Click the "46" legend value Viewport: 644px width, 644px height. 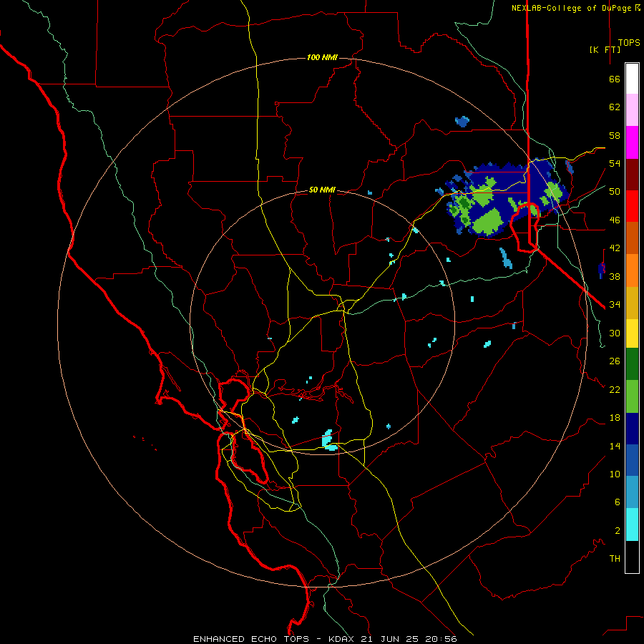[615, 220]
